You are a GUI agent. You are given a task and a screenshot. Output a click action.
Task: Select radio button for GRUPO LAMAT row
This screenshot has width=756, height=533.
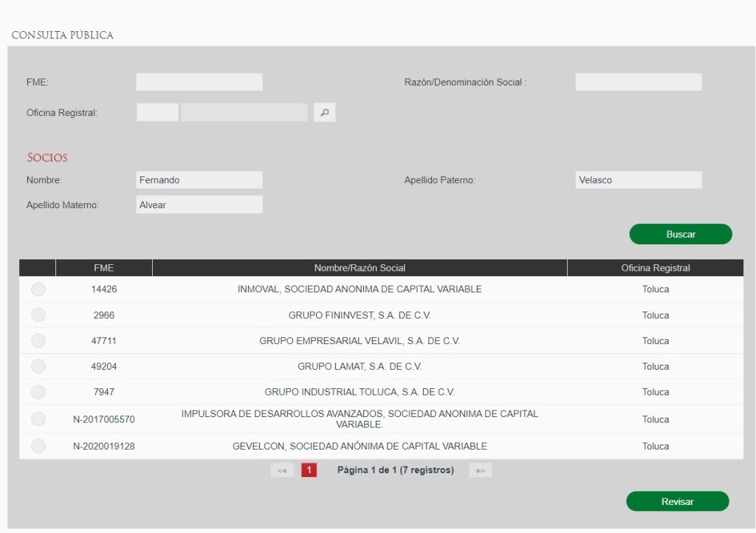38,366
